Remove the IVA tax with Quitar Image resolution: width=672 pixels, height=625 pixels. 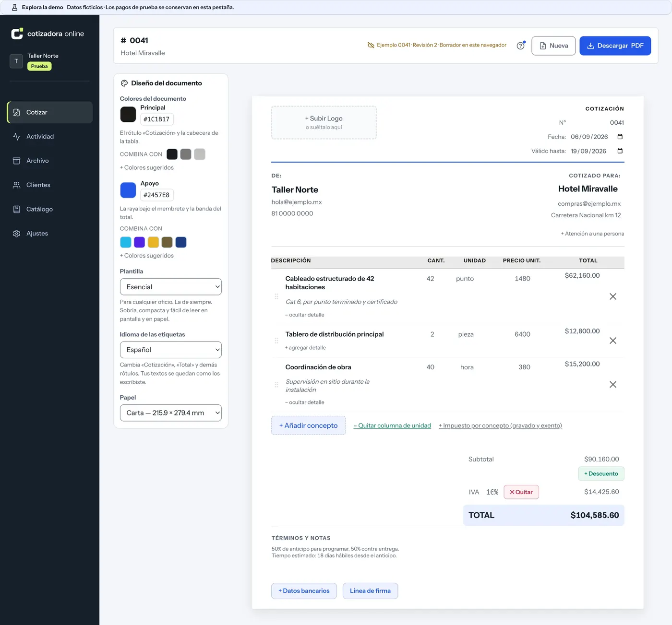(521, 492)
